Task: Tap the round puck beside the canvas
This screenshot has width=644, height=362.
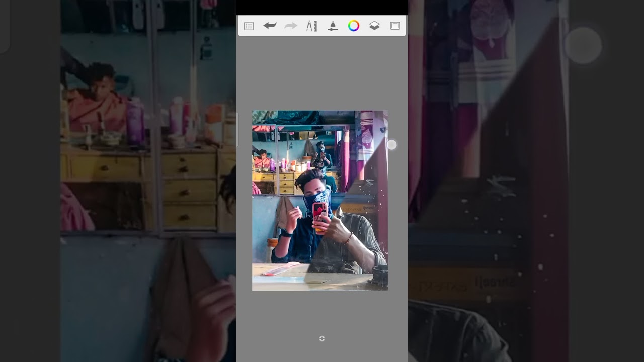Action: [392, 145]
